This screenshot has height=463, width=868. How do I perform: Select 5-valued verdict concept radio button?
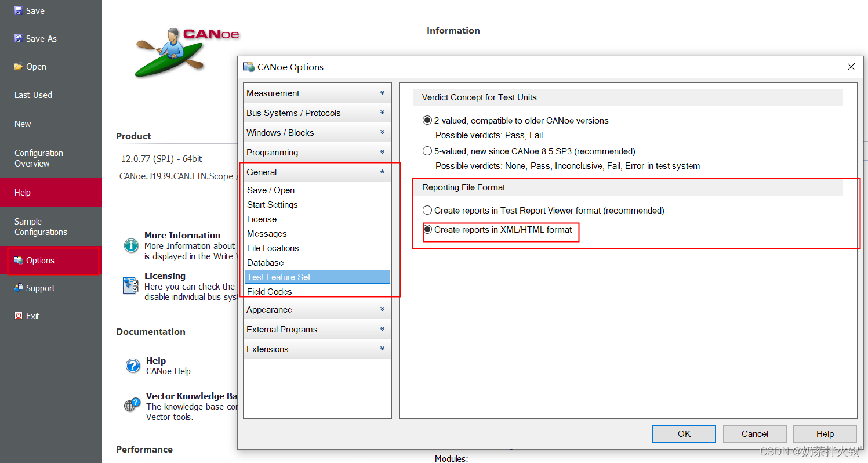point(427,151)
